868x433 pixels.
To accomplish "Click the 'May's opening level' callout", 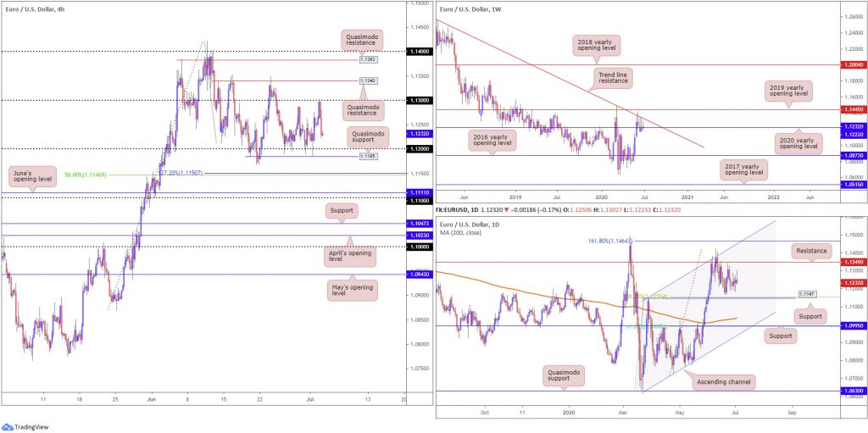I will tap(353, 289).
